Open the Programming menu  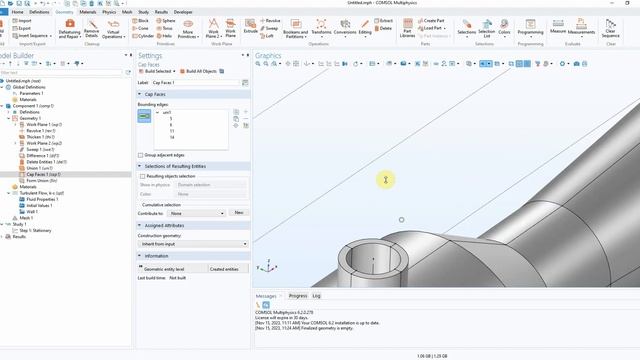click(x=530, y=29)
